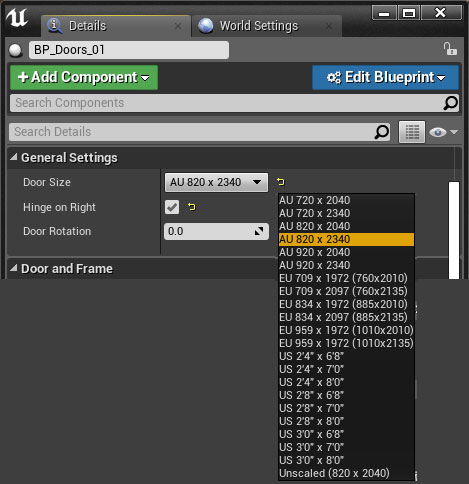469x484 pixels.
Task: Maximize the editor window
Action: tap(409, 13)
